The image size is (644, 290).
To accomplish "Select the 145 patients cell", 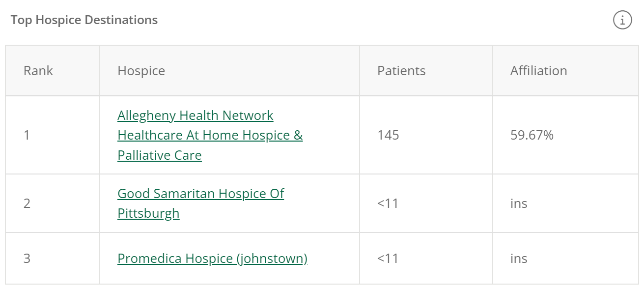I will coord(426,135).
